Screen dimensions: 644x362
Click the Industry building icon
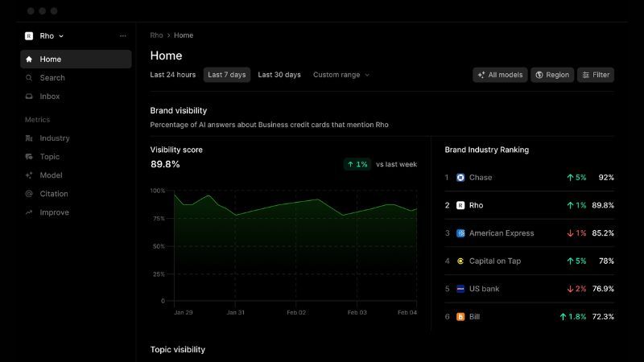pyautogui.click(x=29, y=138)
